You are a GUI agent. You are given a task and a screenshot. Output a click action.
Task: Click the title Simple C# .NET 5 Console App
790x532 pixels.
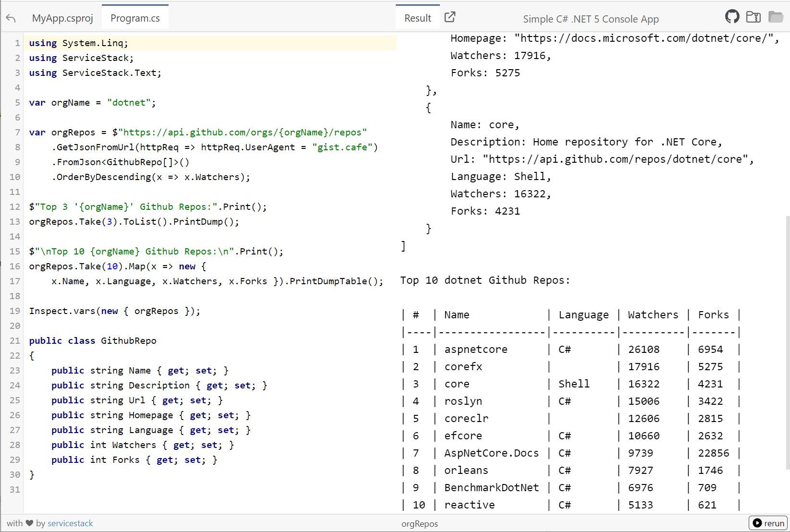[x=591, y=19]
